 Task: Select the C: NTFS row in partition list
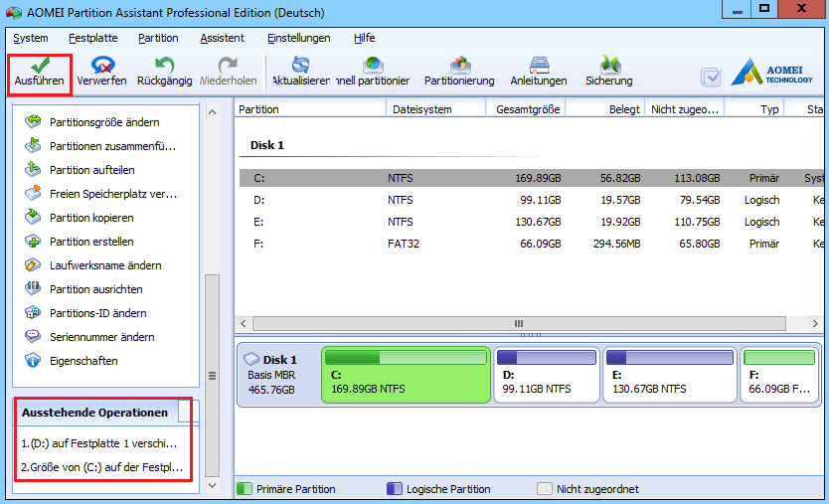point(532,178)
